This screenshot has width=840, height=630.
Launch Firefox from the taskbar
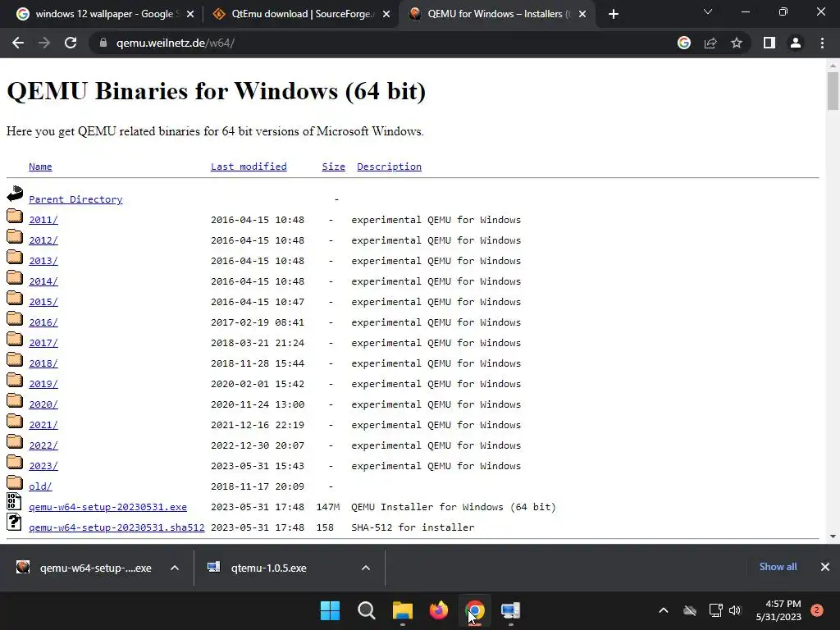click(x=439, y=610)
